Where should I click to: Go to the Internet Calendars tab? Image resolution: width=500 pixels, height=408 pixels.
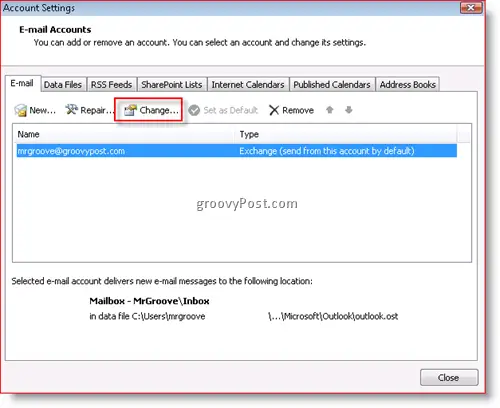(248, 85)
